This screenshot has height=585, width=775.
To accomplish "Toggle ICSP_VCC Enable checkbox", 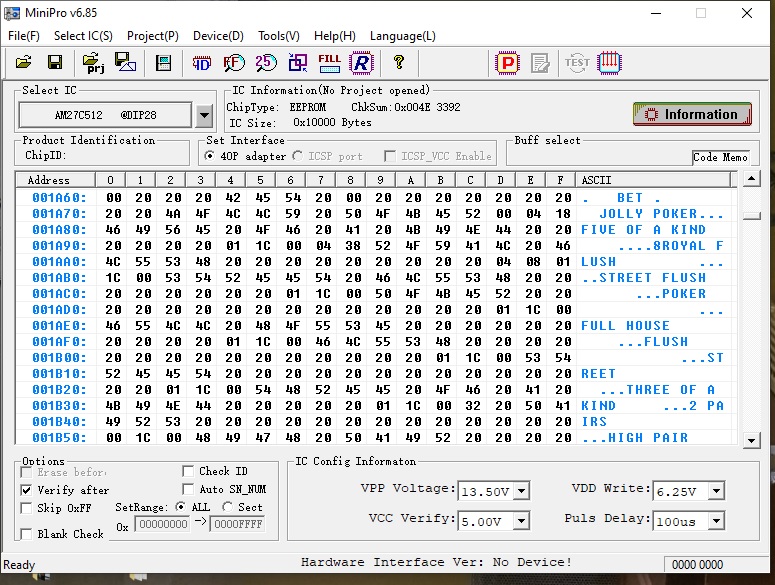I will coord(390,156).
